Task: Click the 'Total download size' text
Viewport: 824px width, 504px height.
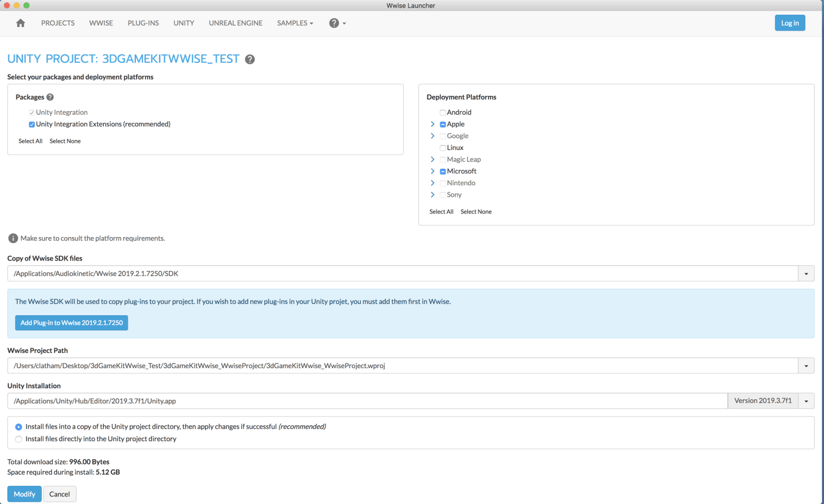Action: (x=58, y=462)
